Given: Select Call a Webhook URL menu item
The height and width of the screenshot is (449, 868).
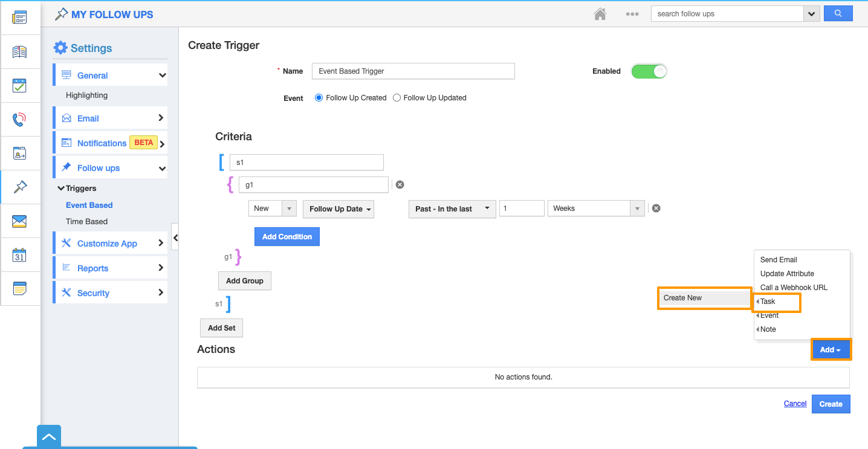Looking at the screenshot, I should 794,288.
